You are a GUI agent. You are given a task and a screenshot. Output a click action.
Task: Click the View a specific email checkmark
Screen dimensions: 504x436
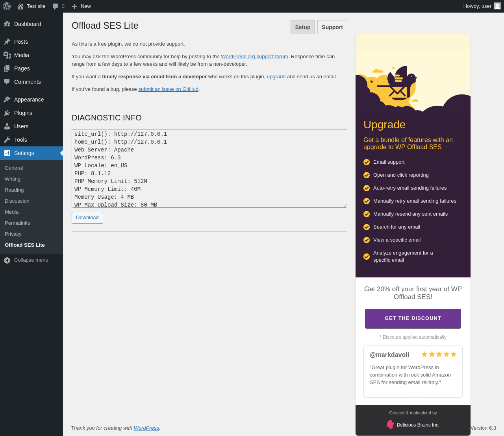(367, 240)
